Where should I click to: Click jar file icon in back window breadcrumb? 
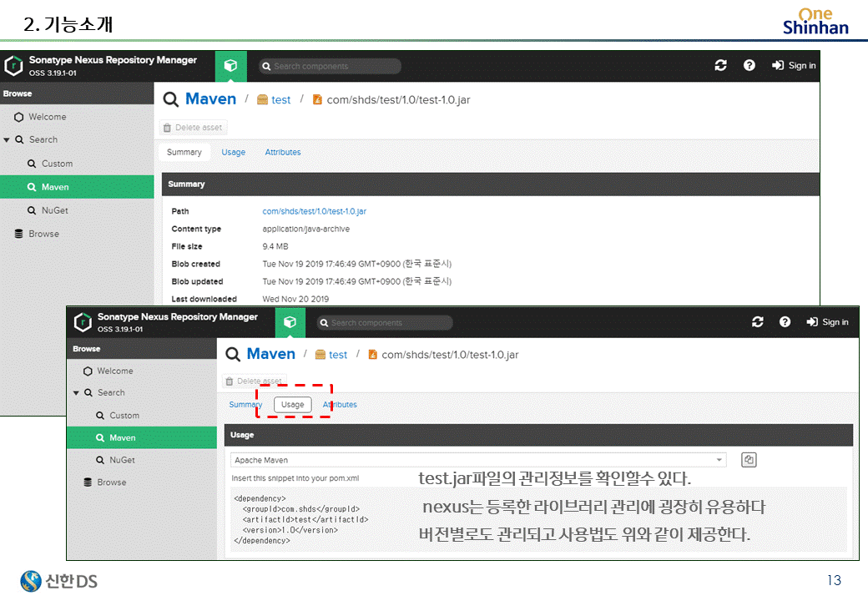[x=317, y=99]
